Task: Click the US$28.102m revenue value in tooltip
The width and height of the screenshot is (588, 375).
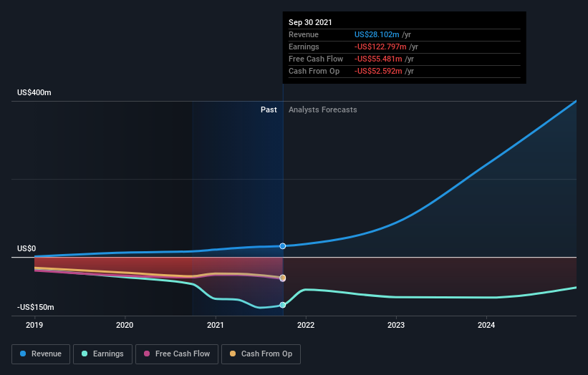Action: point(377,34)
